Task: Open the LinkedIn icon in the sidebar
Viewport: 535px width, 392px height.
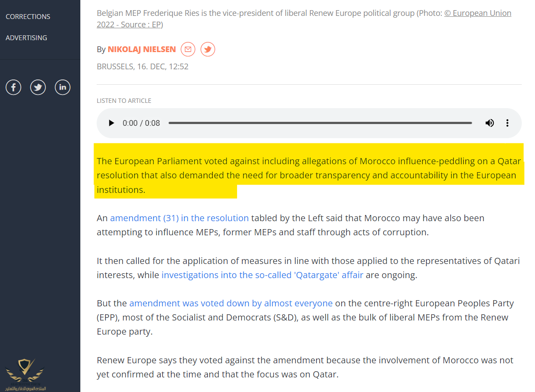Action: coord(63,87)
